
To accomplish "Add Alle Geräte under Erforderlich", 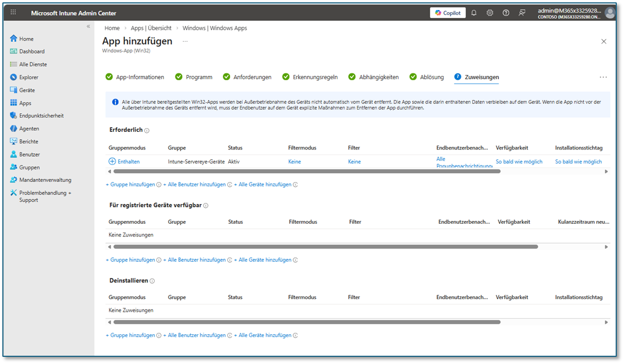I will coord(262,185).
